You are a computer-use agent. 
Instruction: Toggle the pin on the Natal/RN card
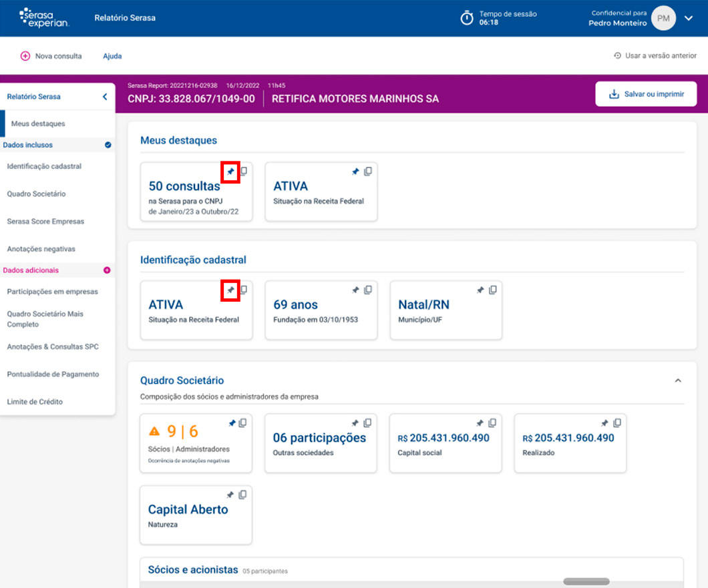[480, 290]
